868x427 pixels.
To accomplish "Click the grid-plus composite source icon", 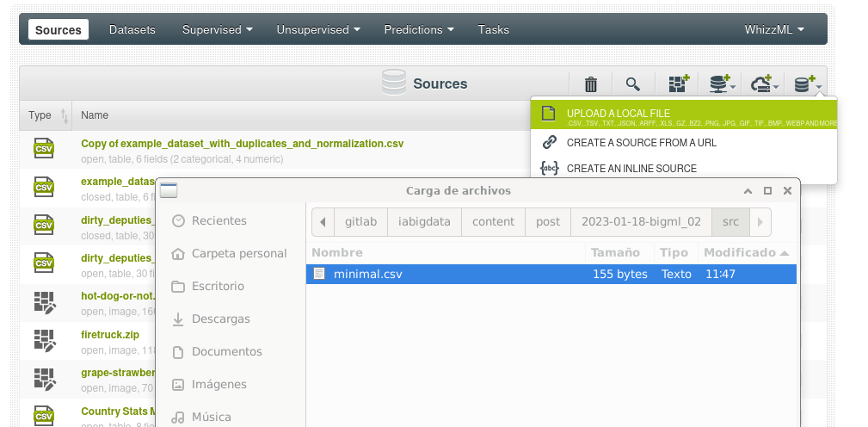I will (x=679, y=84).
